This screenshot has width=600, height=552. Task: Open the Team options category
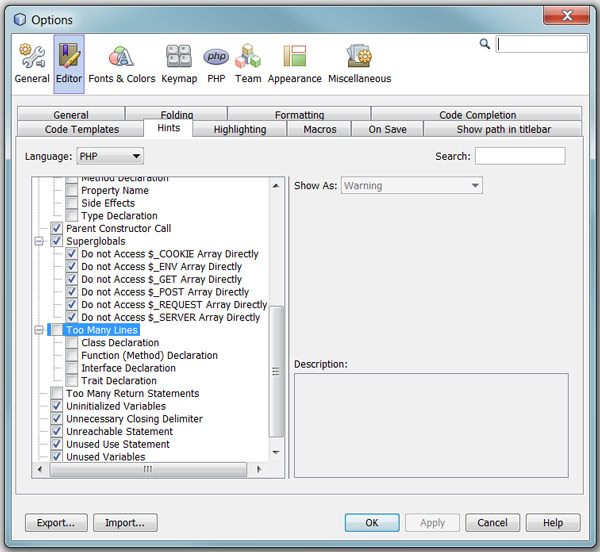[x=248, y=64]
